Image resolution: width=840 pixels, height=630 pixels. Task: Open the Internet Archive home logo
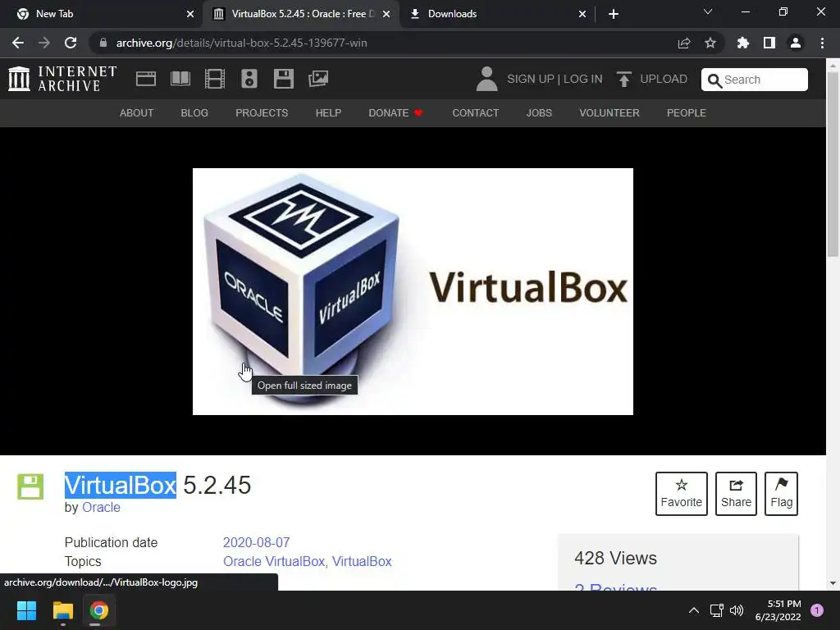tap(62, 79)
